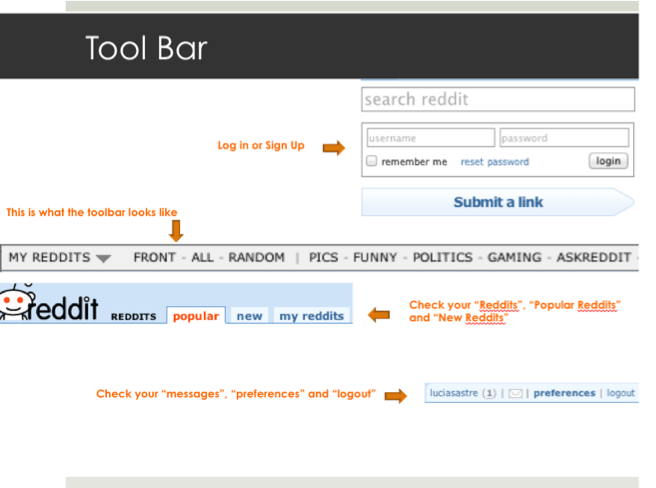The image size is (656, 488).
Task: Switch to the popular tab
Action: tap(196, 316)
